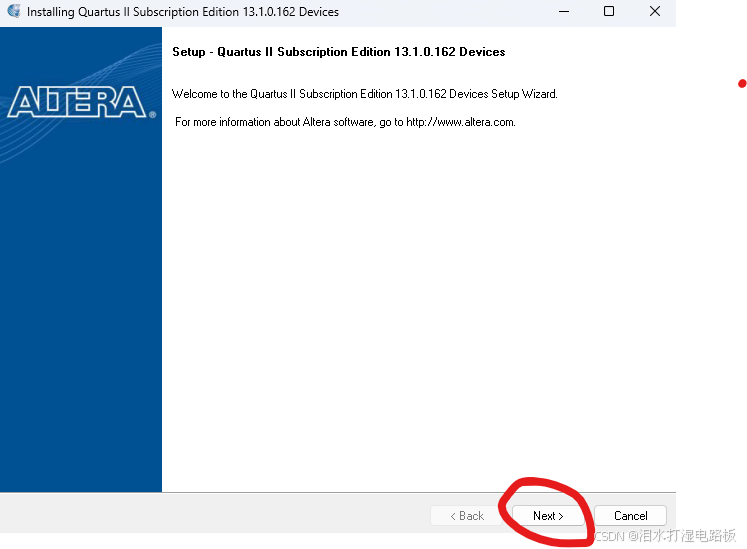Click the http://www.altera.com text
This screenshot has height=549, width=747.
point(460,122)
